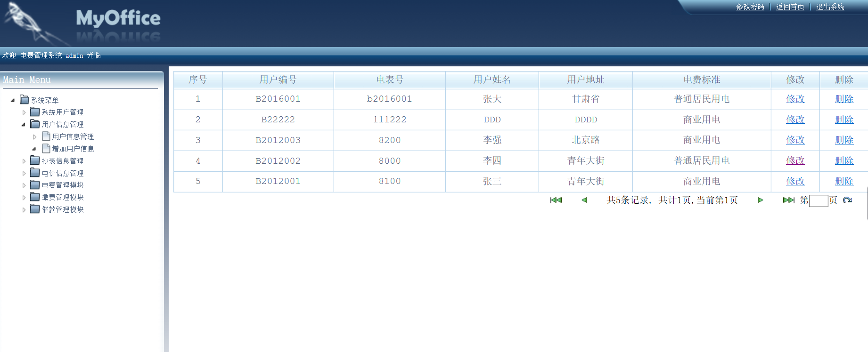Collapse the 用户信息管理 folder node
Viewport: 868px width, 352px height.
tap(24, 125)
